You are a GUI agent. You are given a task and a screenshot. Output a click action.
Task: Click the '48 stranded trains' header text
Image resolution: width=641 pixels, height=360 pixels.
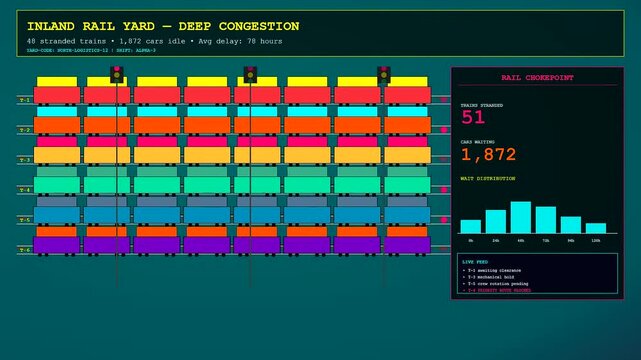[66, 41]
